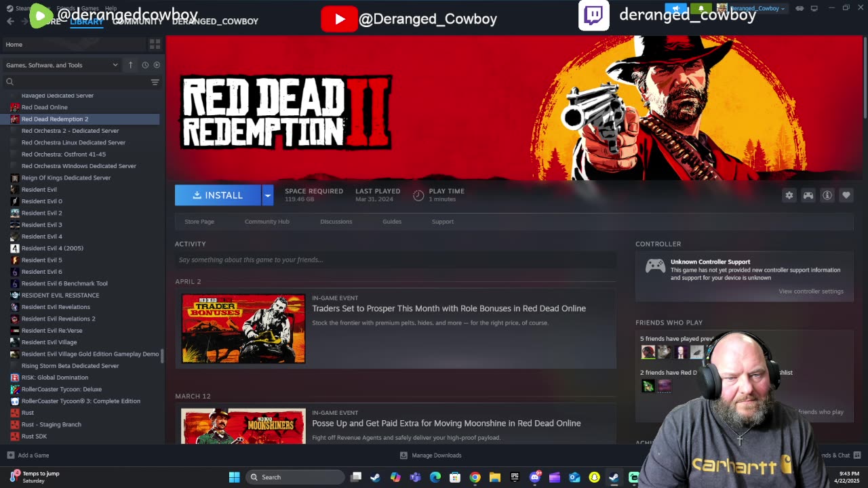Open Discord from taskbar
Image resolution: width=868 pixels, height=488 pixels.
click(535, 477)
